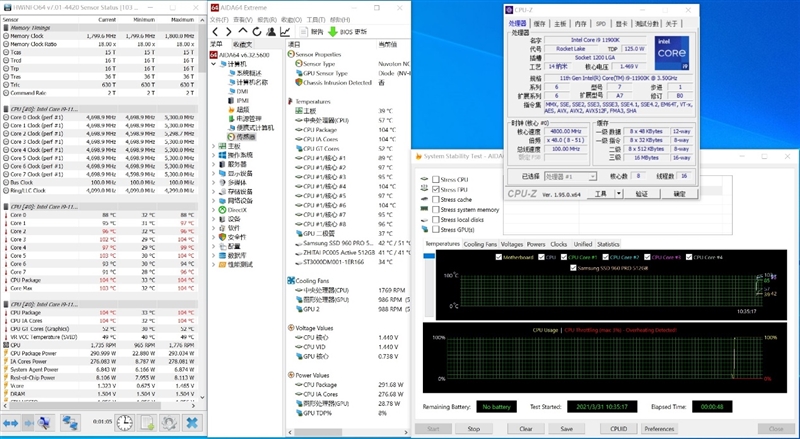Screen dimensions: 800x439
Task: Enable Stress local disks checkbox
Action: click(x=436, y=220)
